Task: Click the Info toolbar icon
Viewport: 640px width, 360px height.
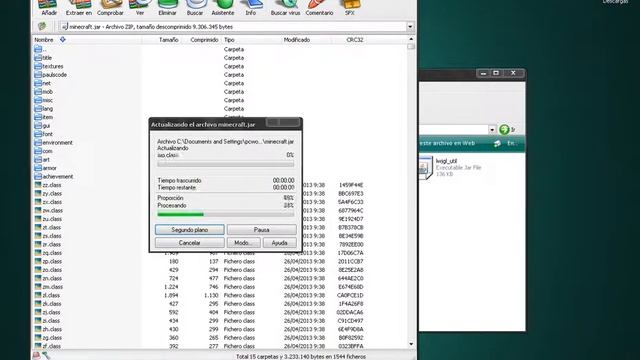Action: (x=251, y=7)
